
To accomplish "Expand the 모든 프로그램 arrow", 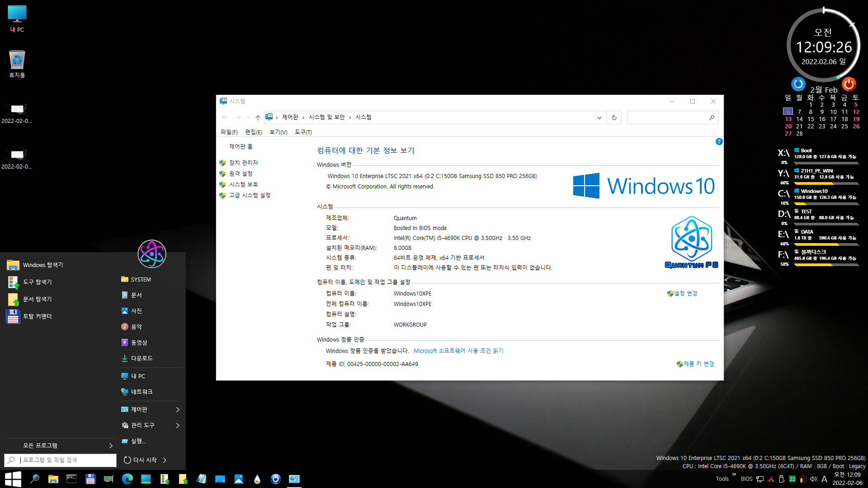I will [x=111, y=446].
